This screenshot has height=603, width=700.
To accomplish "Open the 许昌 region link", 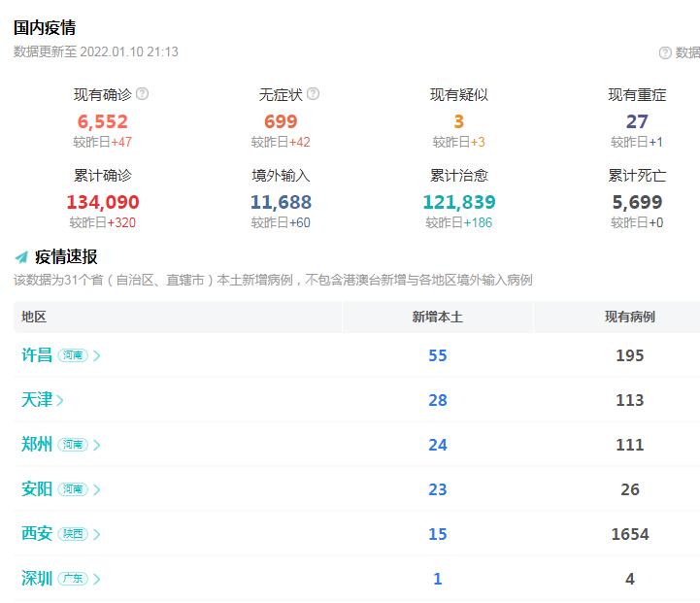I will pyautogui.click(x=37, y=355).
